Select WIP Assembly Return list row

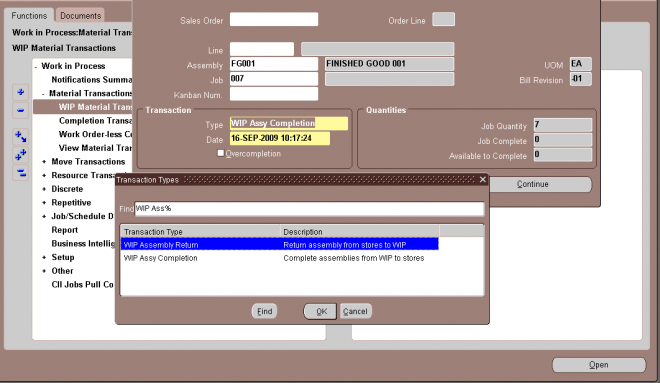279,245
